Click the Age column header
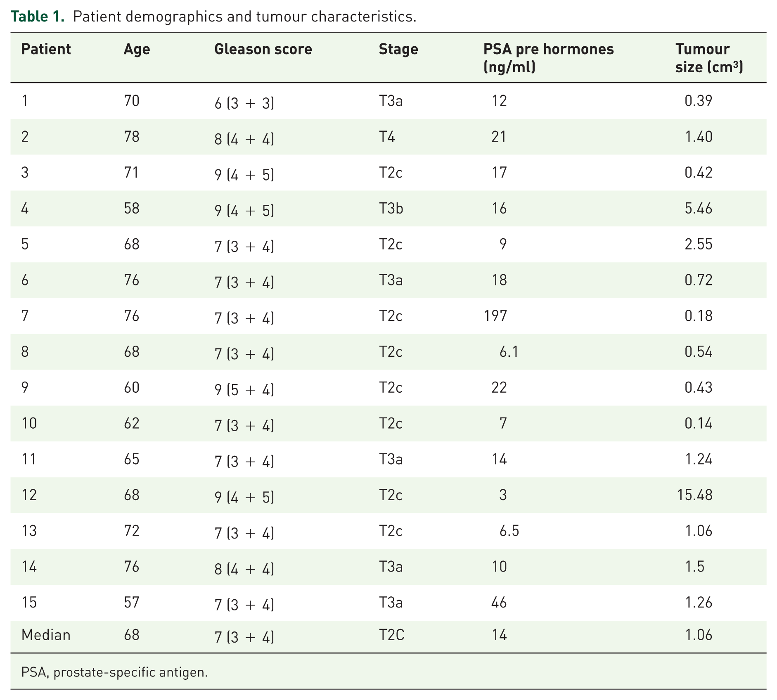Viewport: 777px width, 700px height. click(137, 49)
